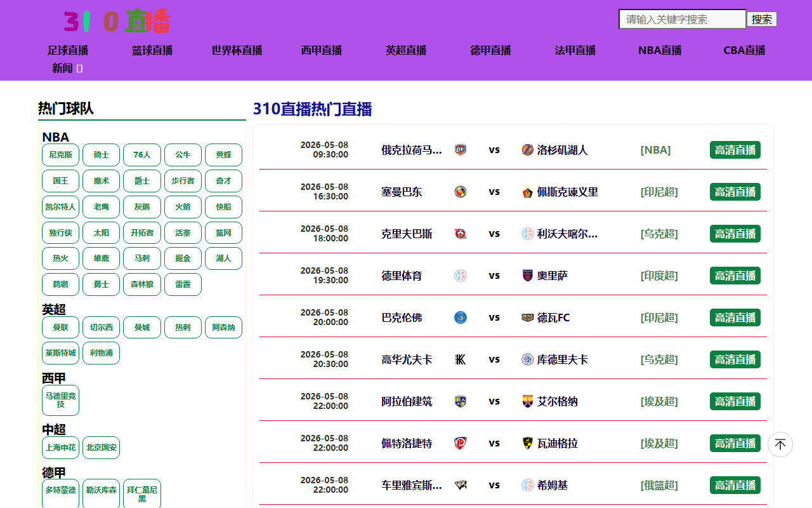The height and width of the screenshot is (508, 812).
Task: Open the 阿森纳 team tag
Action: [x=223, y=328]
